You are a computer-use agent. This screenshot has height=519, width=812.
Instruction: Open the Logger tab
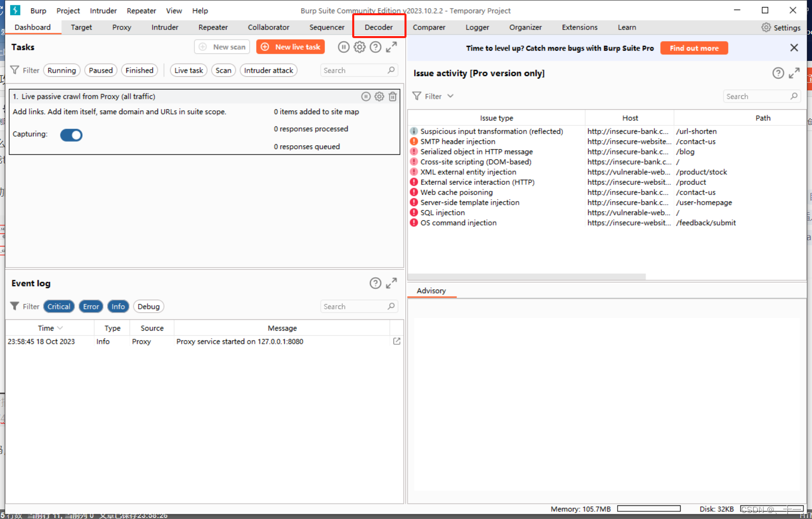[x=478, y=27]
